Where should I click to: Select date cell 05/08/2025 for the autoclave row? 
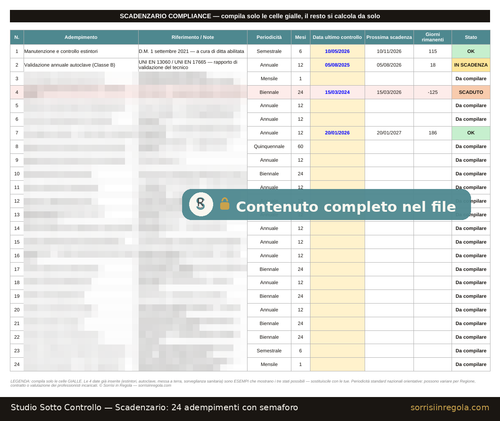coord(337,65)
